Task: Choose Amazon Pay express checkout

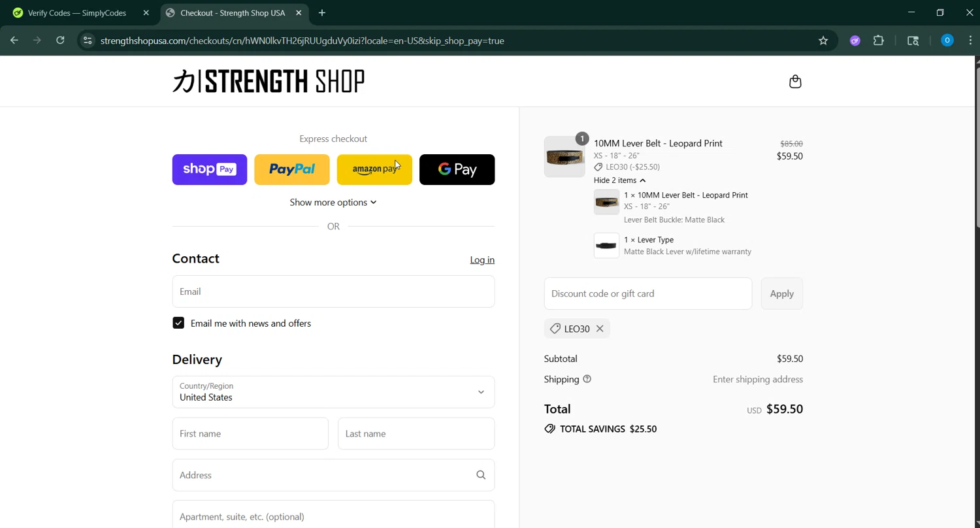Action: (x=374, y=169)
